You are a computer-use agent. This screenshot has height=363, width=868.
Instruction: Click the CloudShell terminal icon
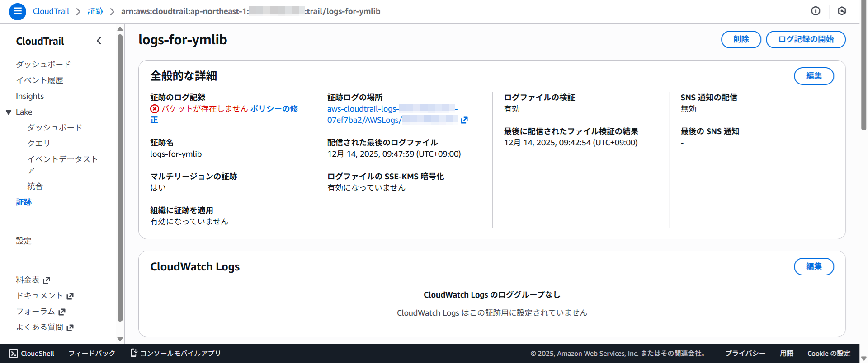[x=14, y=354]
